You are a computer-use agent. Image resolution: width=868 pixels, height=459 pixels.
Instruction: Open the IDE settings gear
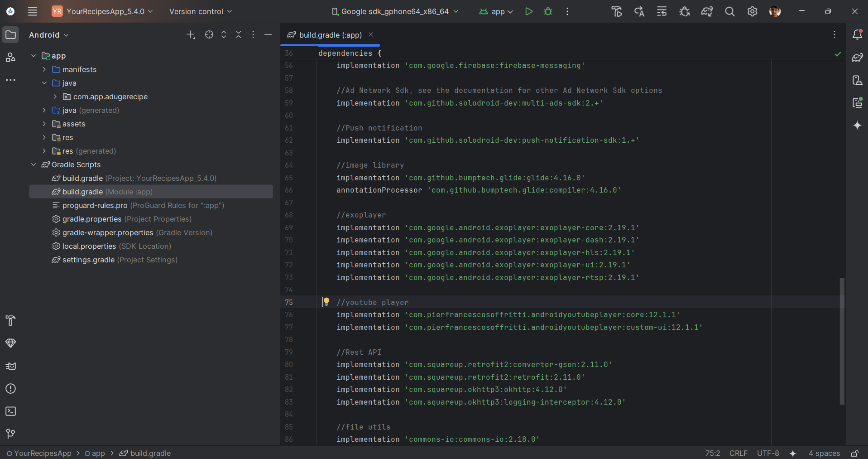point(752,11)
